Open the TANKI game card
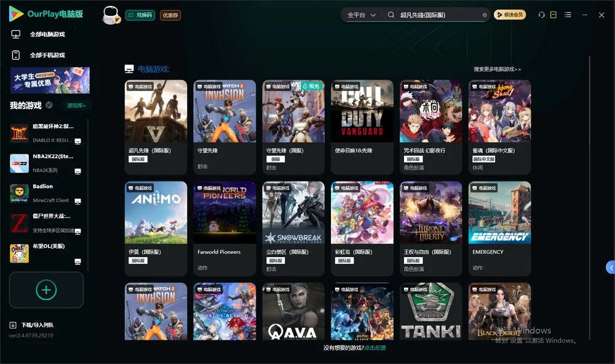615x364 pixels. coord(430,312)
